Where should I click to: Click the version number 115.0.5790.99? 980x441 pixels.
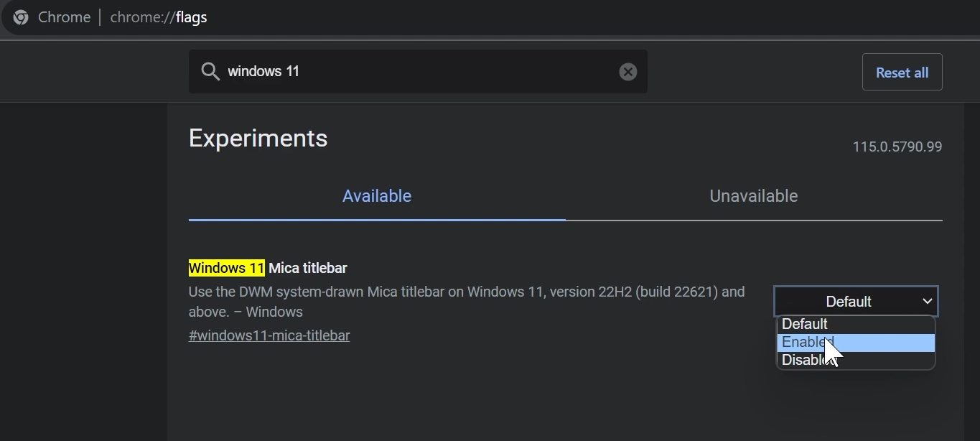tap(897, 147)
